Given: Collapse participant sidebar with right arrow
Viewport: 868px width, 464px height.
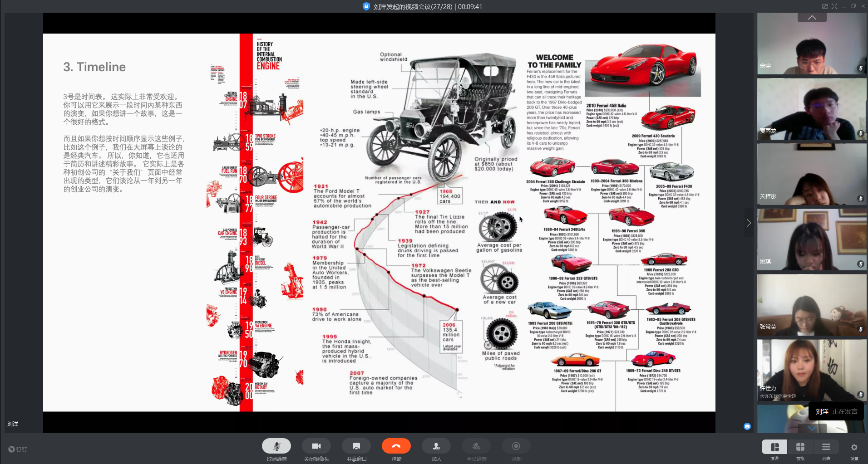Looking at the screenshot, I should 749,223.
